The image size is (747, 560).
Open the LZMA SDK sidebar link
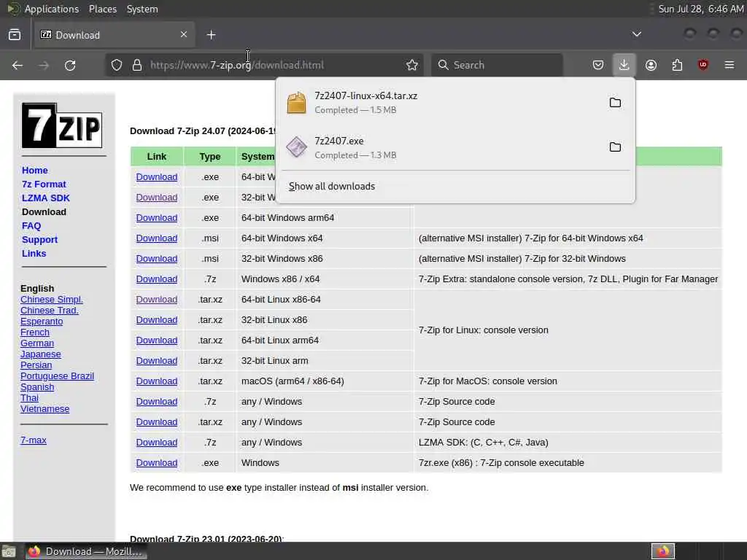pyautogui.click(x=46, y=198)
